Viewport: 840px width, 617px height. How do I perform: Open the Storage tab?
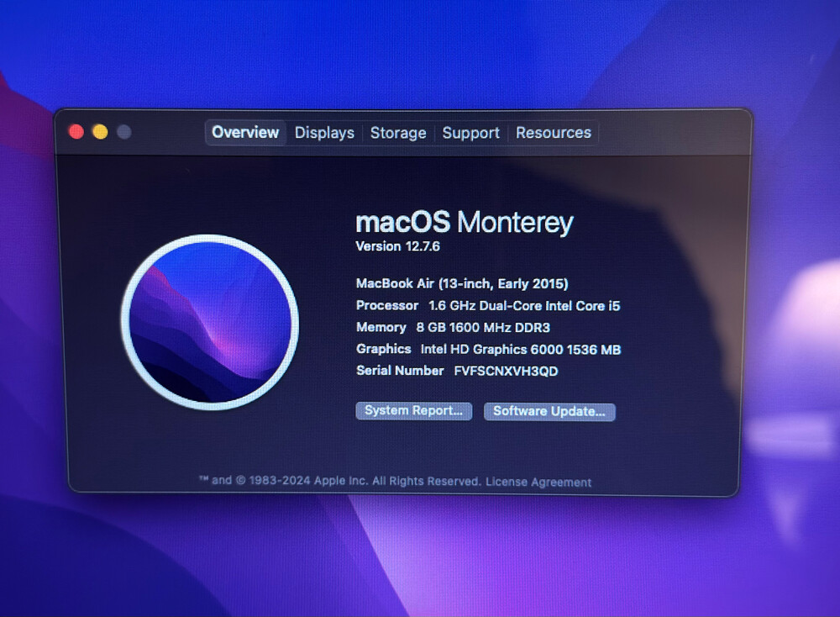(398, 133)
